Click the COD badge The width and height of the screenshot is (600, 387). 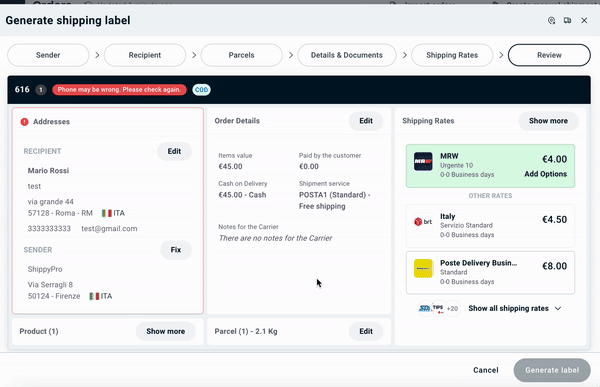(201, 90)
